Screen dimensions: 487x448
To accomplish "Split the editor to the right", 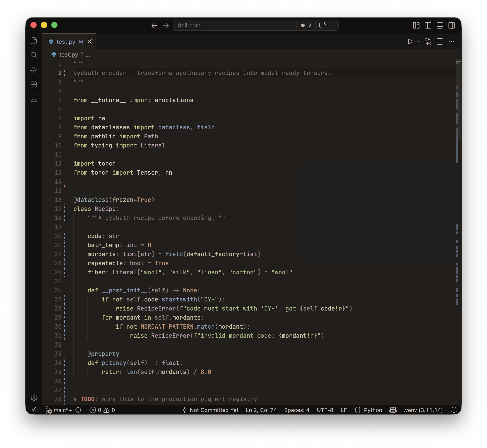I will coord(440,41).
